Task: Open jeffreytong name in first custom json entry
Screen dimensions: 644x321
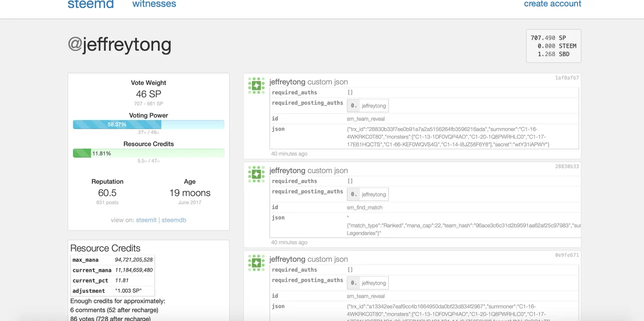Action: pyautogui.click(x=287, y=82)
